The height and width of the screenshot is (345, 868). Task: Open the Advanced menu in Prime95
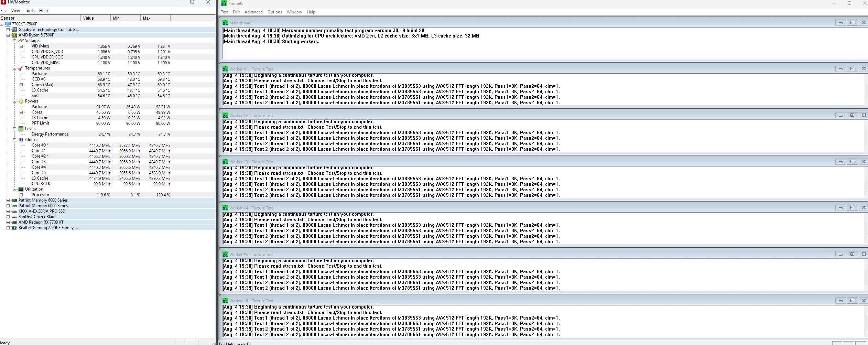click(253, 12)
